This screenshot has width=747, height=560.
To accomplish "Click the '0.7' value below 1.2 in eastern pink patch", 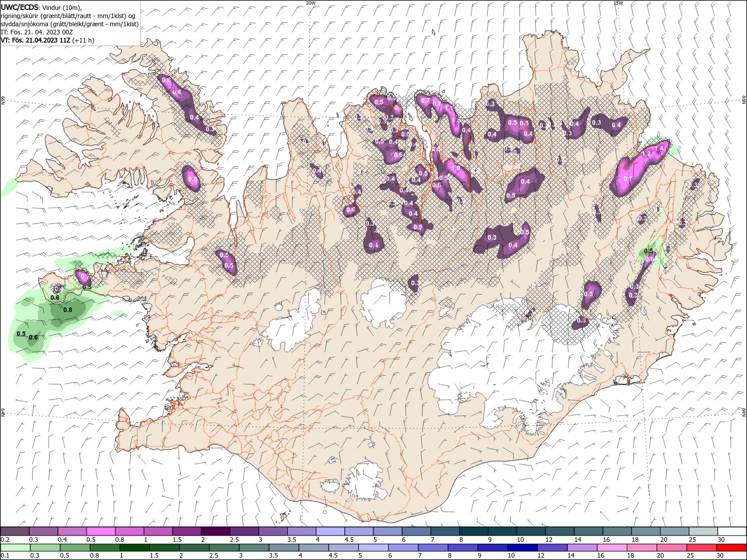I will 628,178.
